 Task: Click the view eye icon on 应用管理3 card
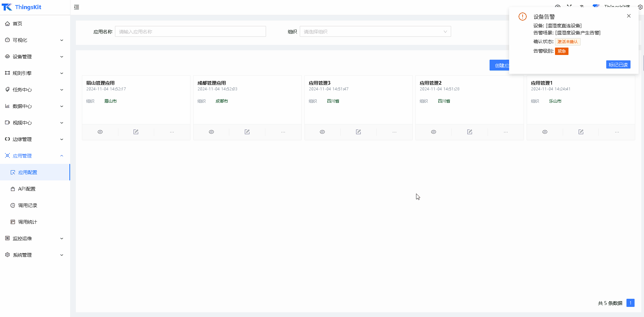coord(322,132)
